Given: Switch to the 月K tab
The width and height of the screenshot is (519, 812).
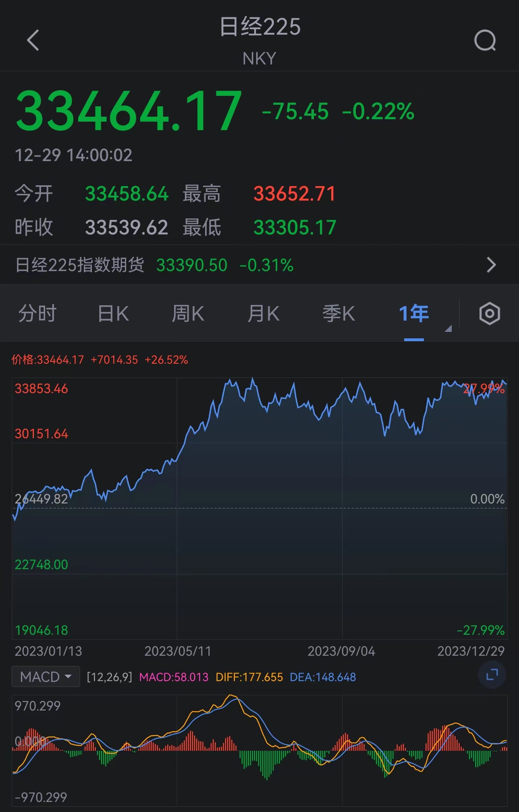Looking at the screenshot, I should [x=264, y=313].
